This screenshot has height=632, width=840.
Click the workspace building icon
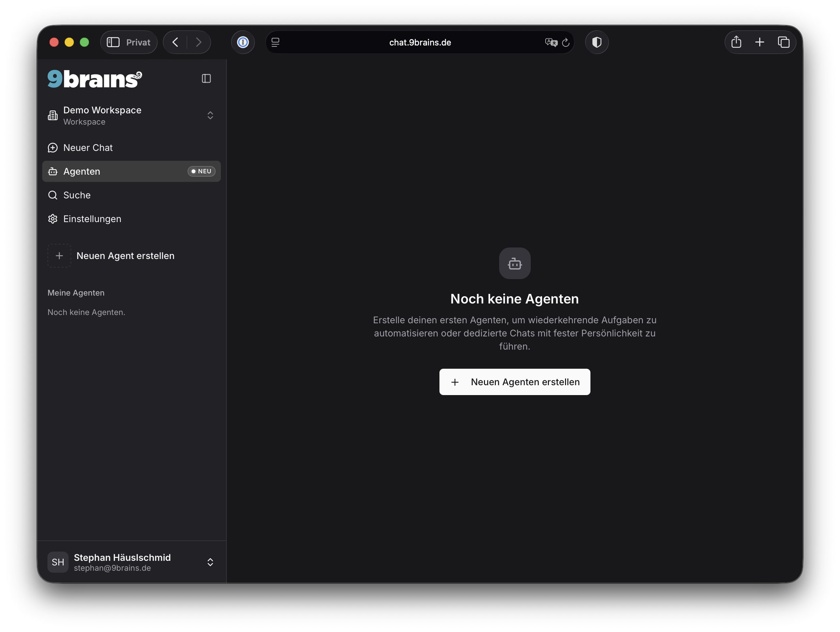click(53, 115)
